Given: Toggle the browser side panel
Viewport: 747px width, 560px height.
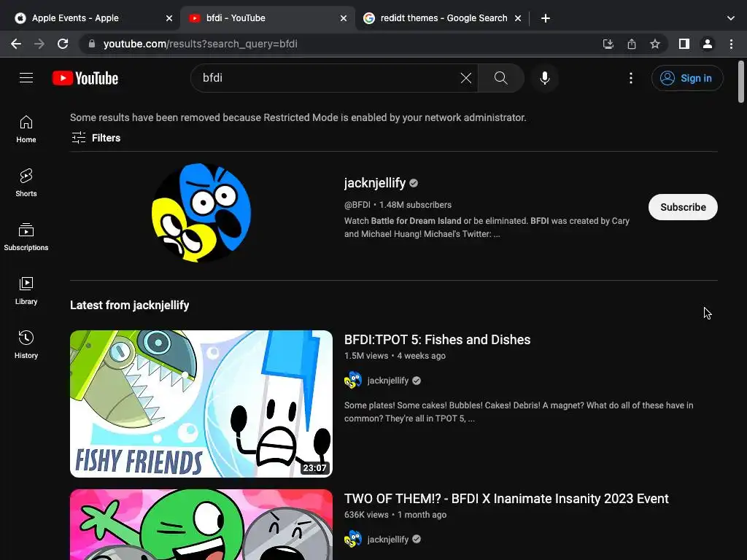Looking at the screenshot, I should pyautogui.click(x=684, y=44).
